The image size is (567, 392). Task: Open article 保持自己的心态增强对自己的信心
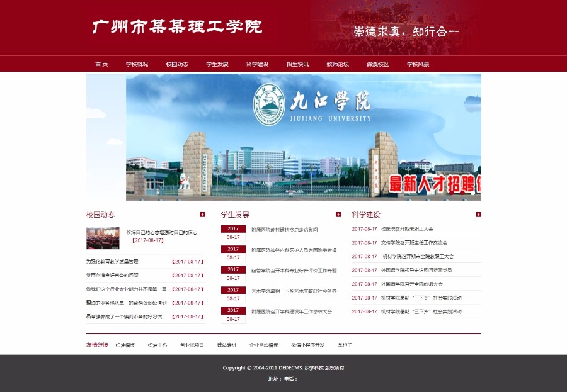pos(162,233)
